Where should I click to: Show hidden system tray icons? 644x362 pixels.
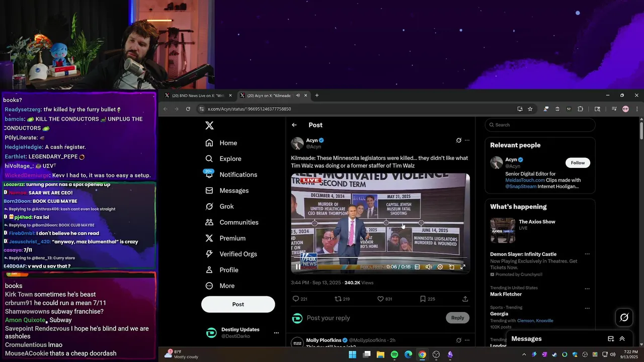pyautogui.click(x=524, y=354)
